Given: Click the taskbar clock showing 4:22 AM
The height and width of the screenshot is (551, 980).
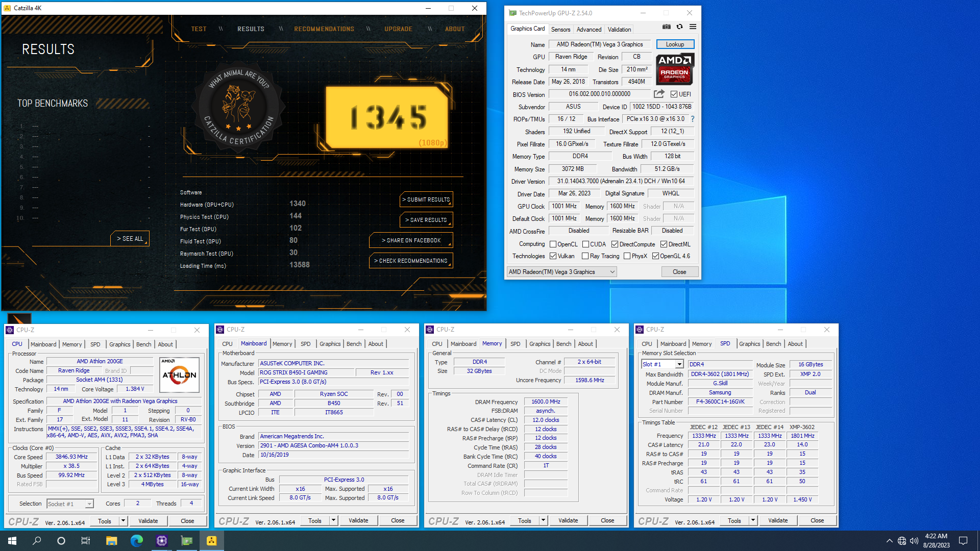Looking at the screenshot, I should pos(936,541).
